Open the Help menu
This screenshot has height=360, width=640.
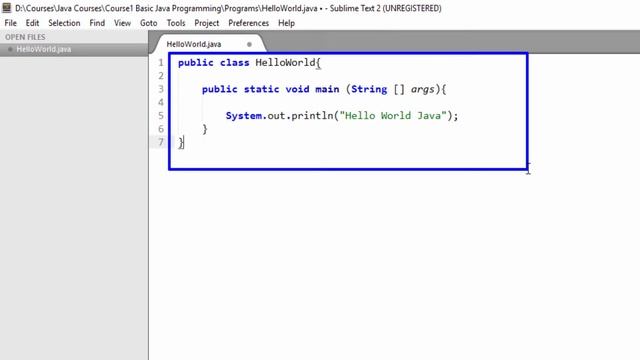pos(287,23)
